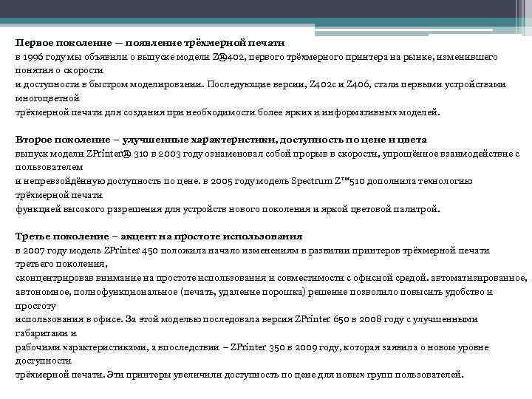The image size is (532, 399).
Task: Click heading 'Третье поколение – акцент на простоте использования'
Action: (159, 236)
